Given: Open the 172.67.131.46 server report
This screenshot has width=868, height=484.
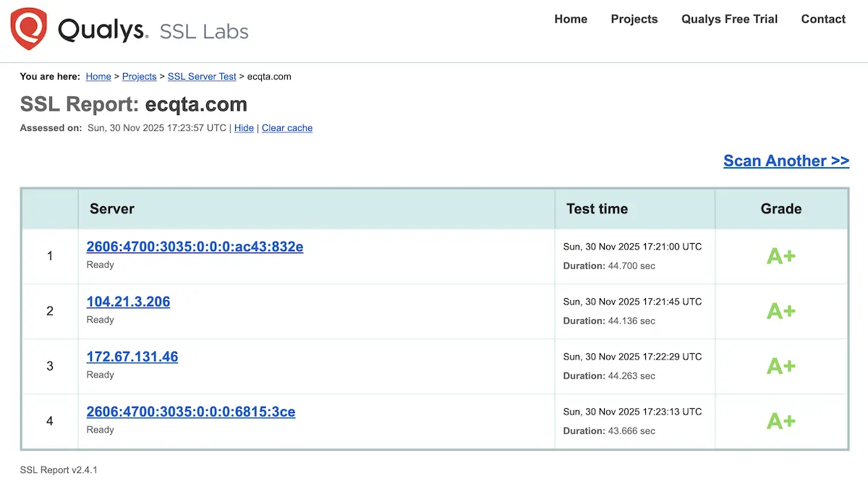Looking at the screenshot, I should click(x=132, y=357).
